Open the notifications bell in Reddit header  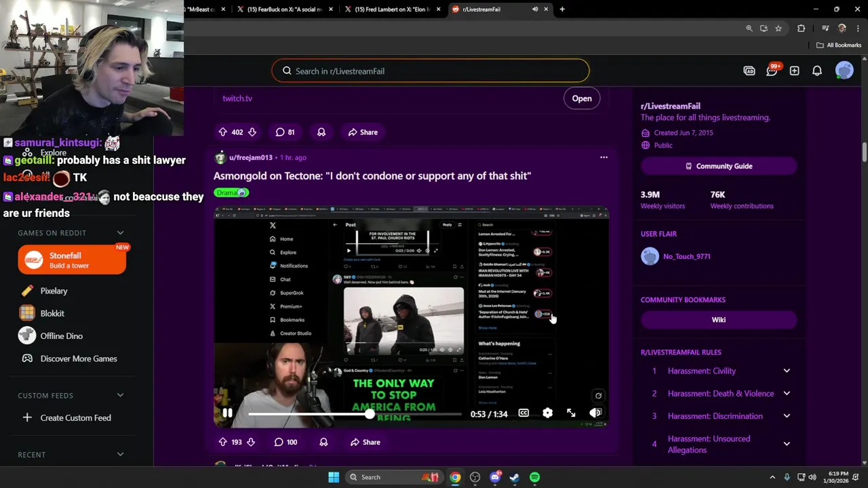point(817,70)
